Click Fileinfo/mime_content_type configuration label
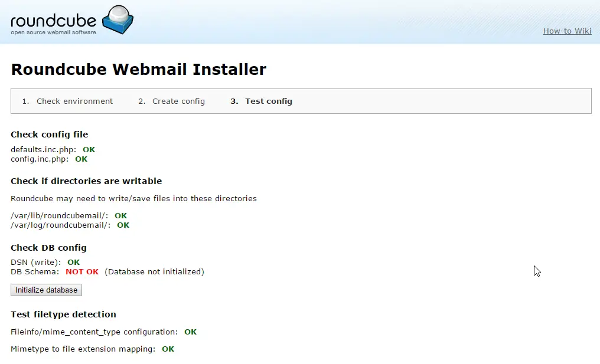Screen dimensions: 600x364 94,332
